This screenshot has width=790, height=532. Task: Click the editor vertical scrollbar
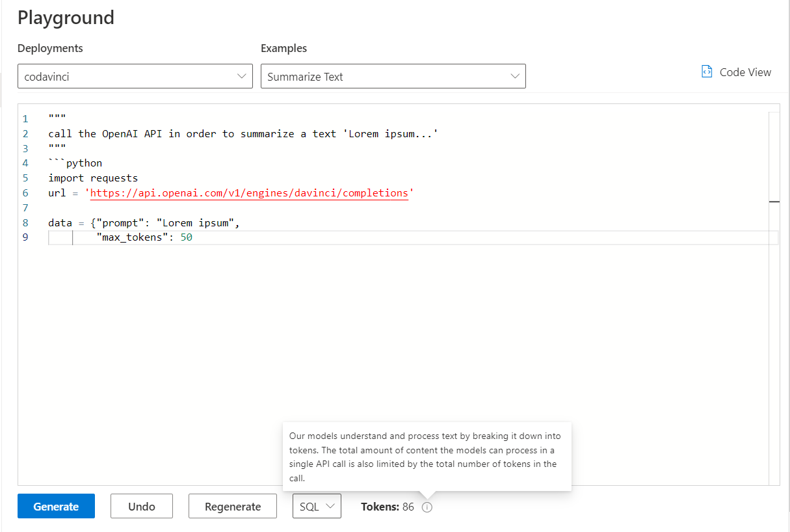pos(774,202)
